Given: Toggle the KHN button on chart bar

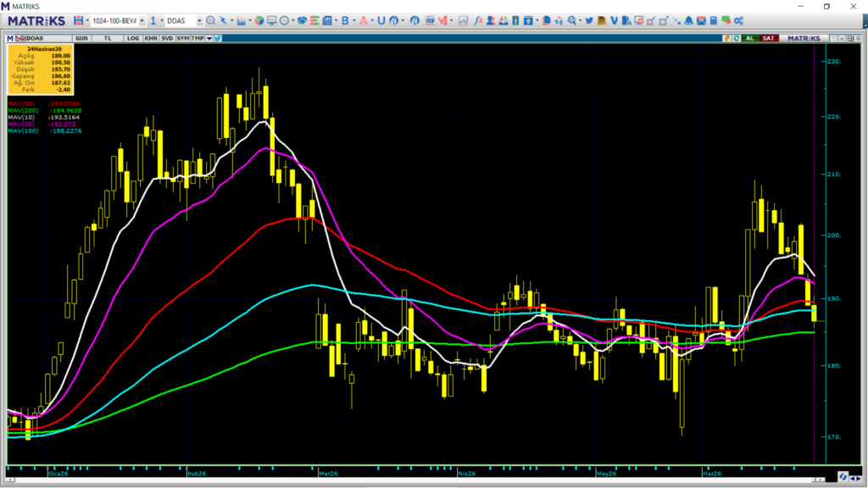Looking at the screenshot, I should (151, 38).
